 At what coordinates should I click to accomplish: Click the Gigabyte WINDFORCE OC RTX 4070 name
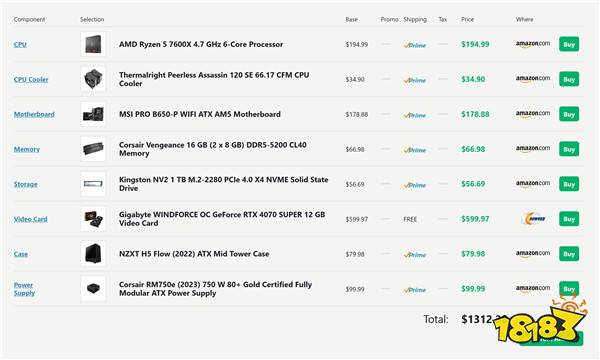[x=222, y=219]
